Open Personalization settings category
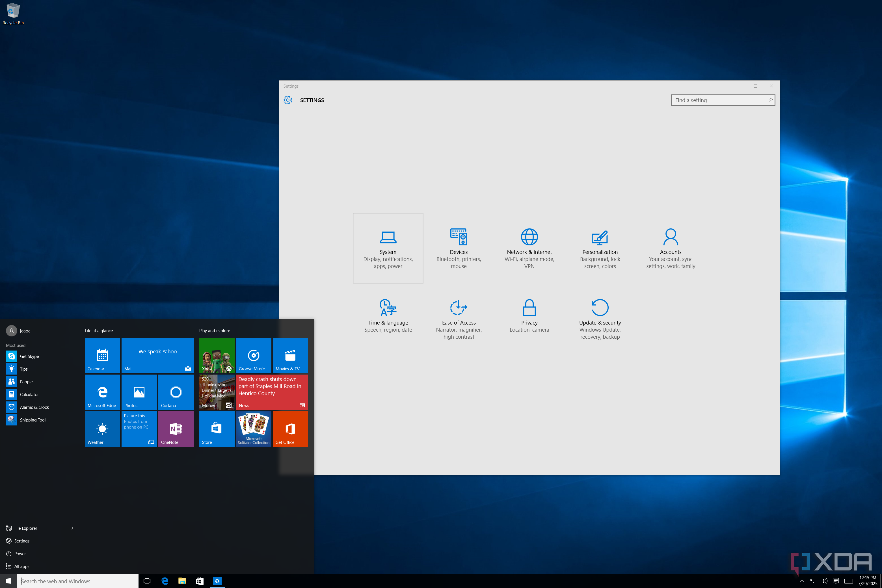This screenshot has height=588, width=882. click(600, 248)
